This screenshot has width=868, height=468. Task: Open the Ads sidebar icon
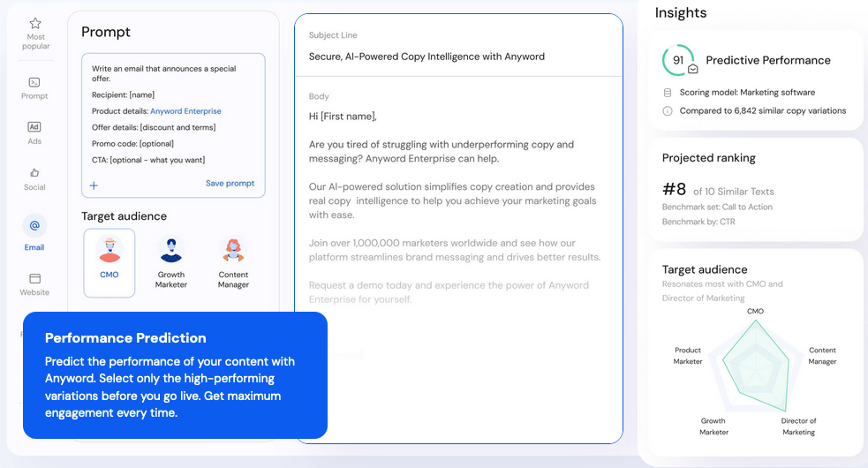[x=34, y=127]
